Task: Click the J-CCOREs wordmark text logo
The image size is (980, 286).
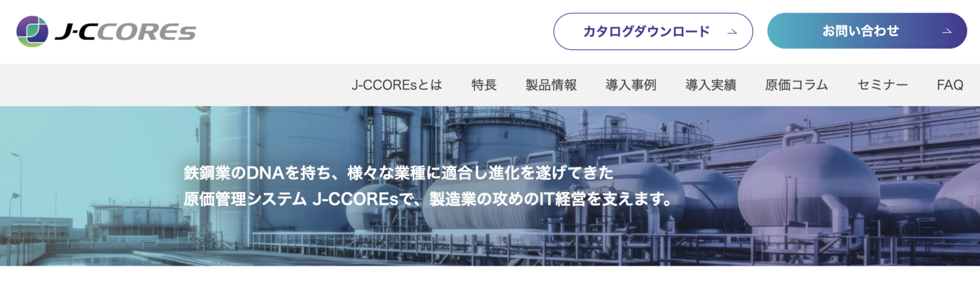Action: pyautogui.click(x=125, y=32)
